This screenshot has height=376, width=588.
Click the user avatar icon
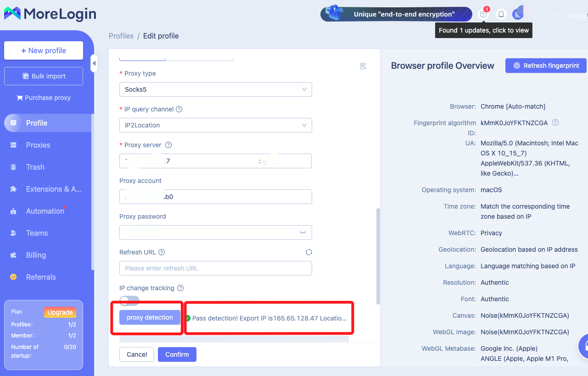518,14
